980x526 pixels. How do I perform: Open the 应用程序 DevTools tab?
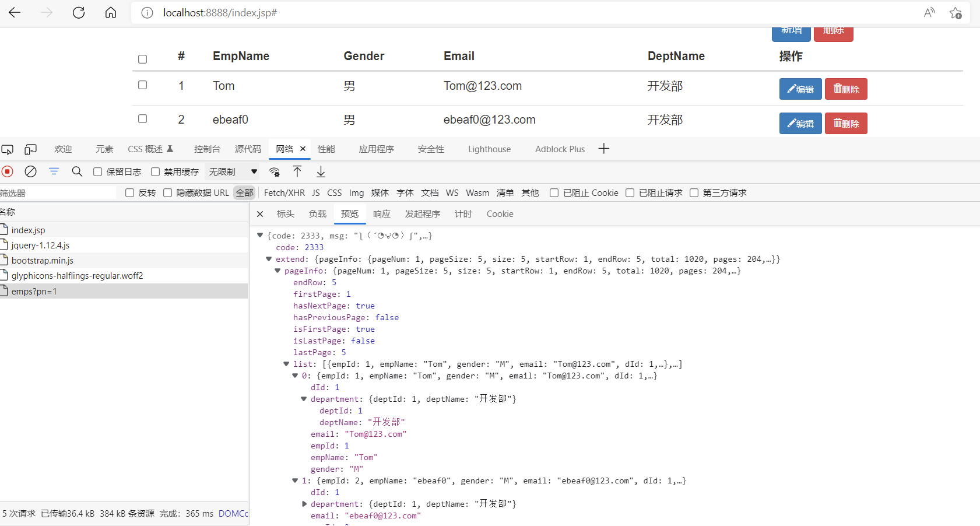click(x=377, y=149)
